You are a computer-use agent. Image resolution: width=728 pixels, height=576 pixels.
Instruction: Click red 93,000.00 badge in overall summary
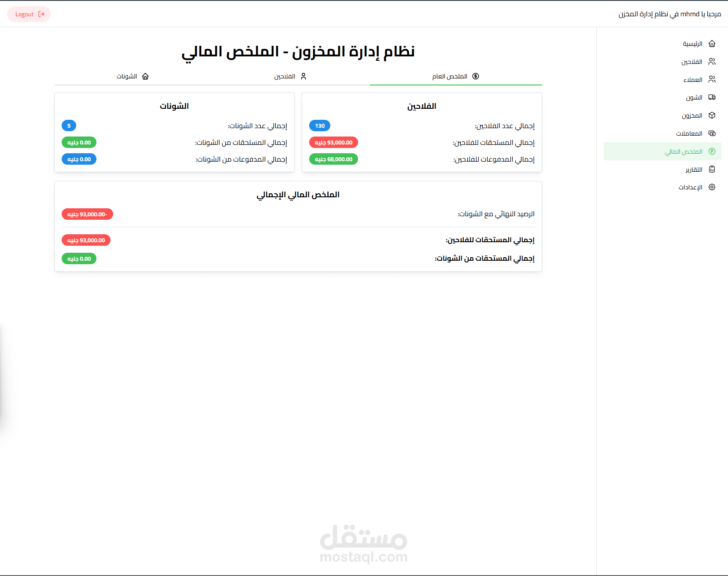[86, 240]
